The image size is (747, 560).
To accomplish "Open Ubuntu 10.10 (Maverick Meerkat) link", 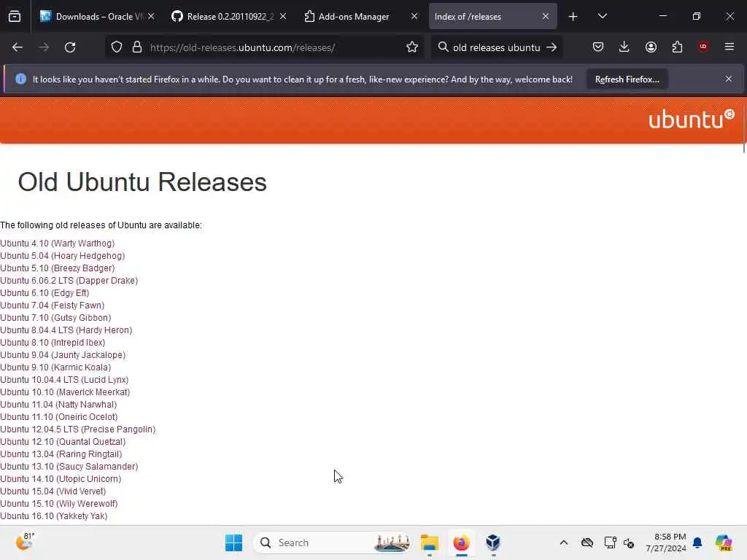I will [x=65, y=392].
